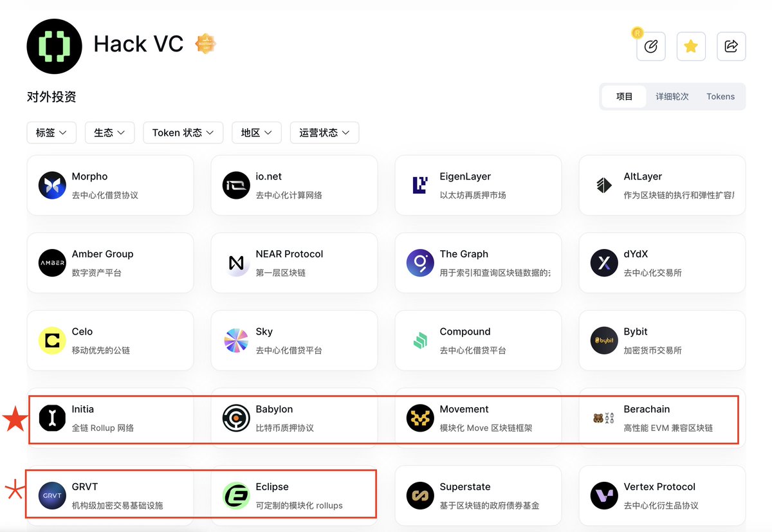This screenshot has height=532, width=772.
Task: Click the Movement yellow logo
Action: coord(420,418)
